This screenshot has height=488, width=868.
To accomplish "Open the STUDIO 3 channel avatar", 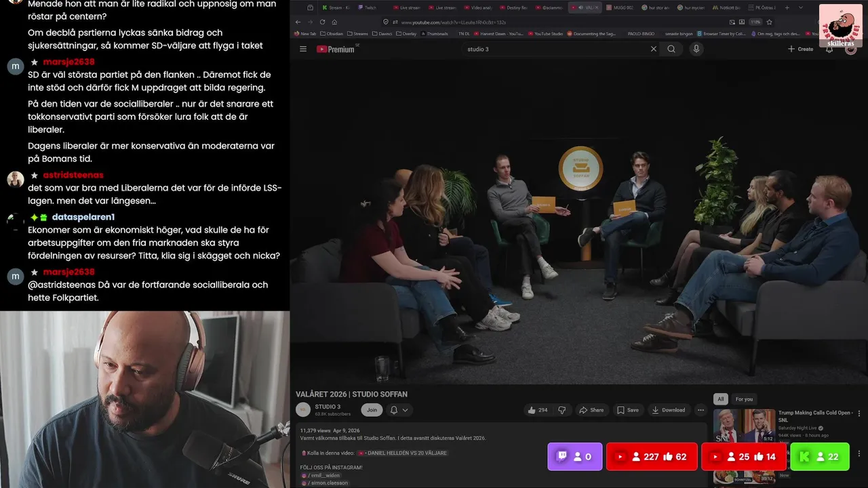I will [303, 409].
